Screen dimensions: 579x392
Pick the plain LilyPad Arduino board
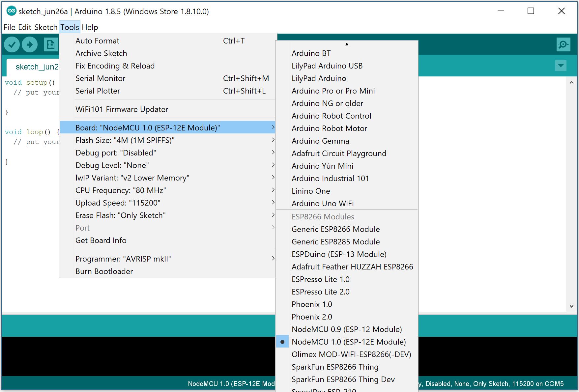coord(347,78)
